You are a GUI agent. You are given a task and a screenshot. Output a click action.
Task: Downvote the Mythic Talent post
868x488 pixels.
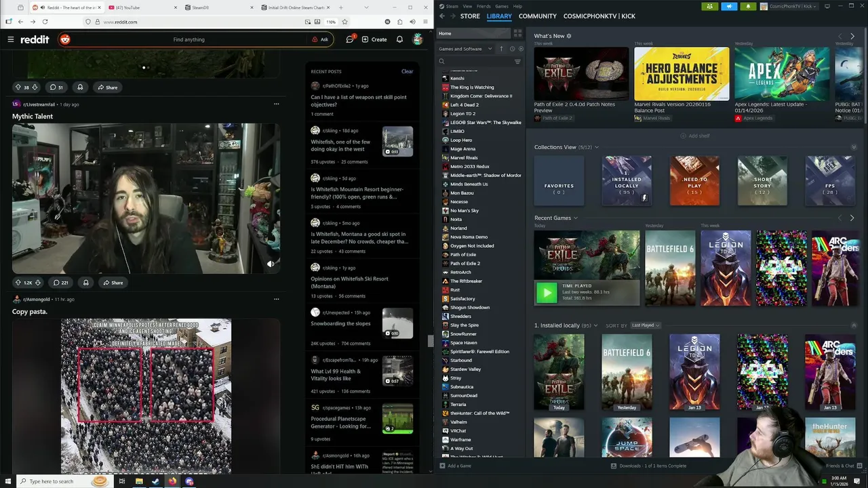[x=38, y=283]
